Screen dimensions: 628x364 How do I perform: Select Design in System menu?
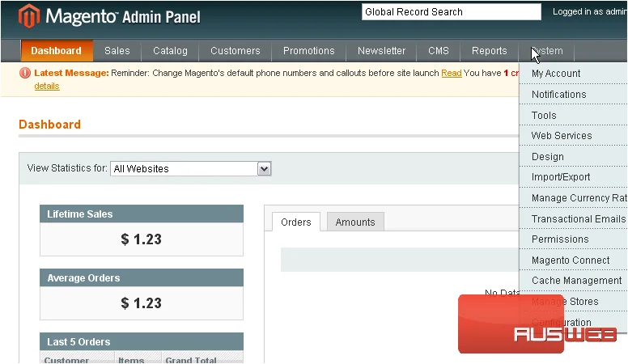tap(574, 157)
